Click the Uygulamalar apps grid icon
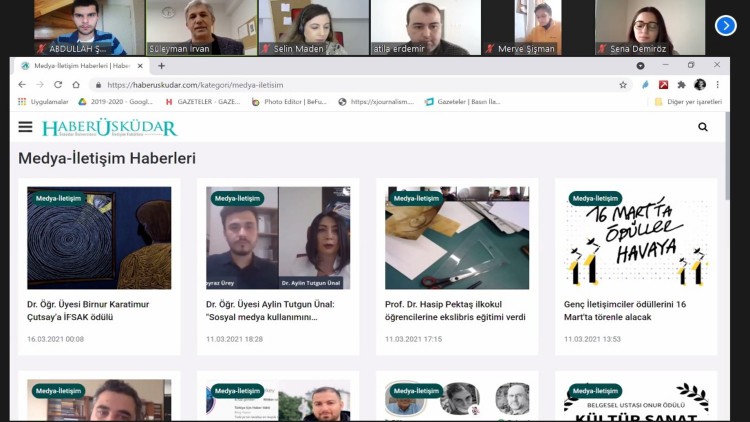 pyautogui.click(x=22, y=101)
